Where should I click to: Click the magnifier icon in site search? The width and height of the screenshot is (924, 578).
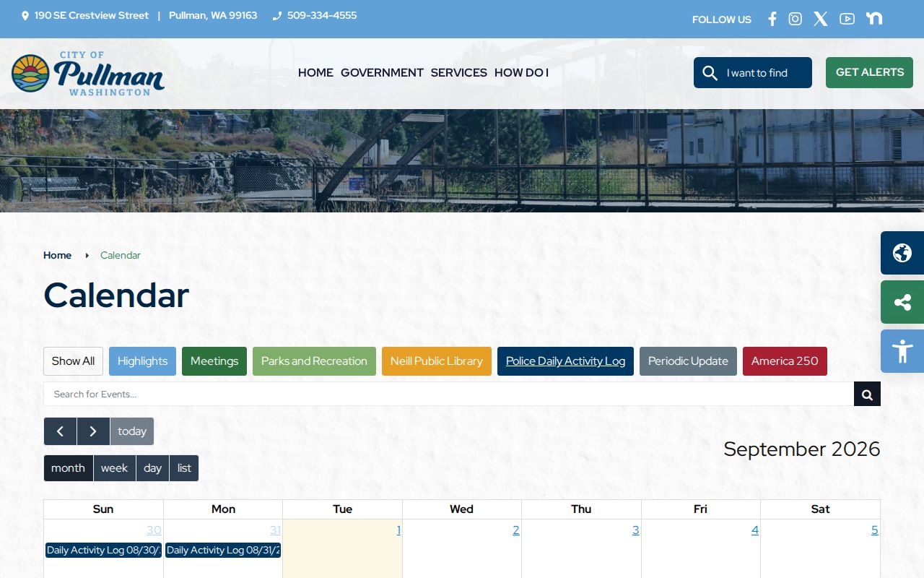pyautogui.click(x=710, y=73)
